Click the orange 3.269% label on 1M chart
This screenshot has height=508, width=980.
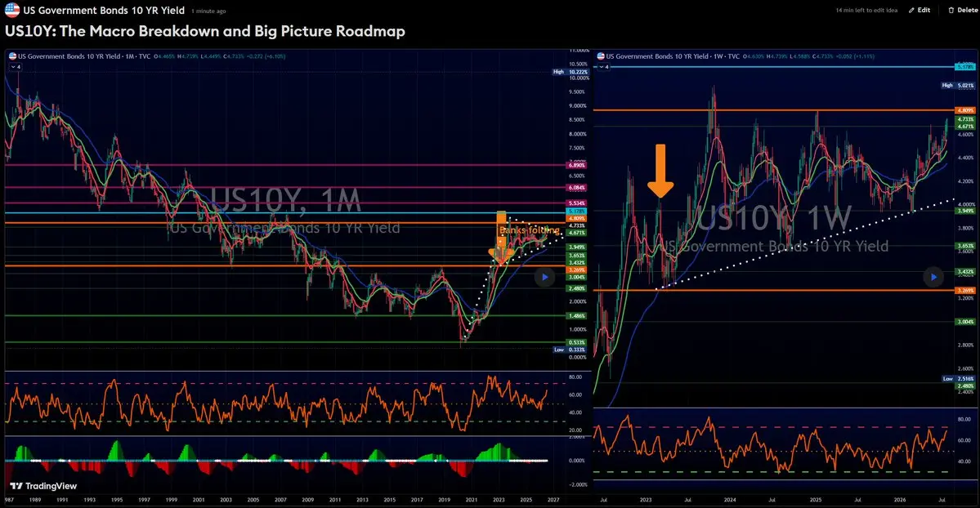point(576,270)
